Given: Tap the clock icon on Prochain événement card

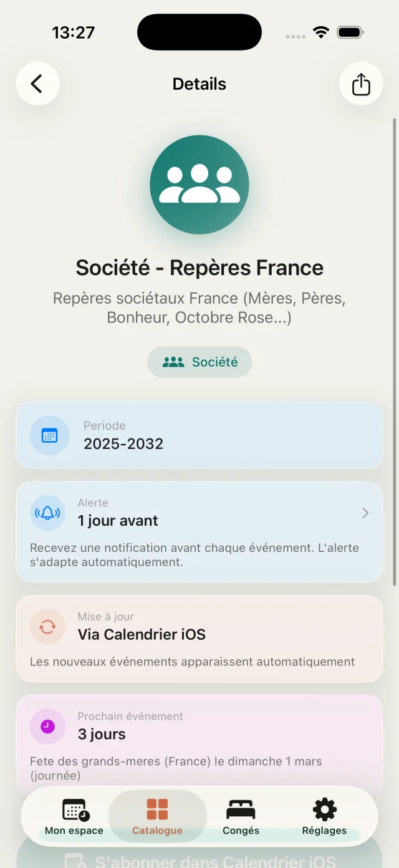Looking at the screenshot, I should 47,726.
